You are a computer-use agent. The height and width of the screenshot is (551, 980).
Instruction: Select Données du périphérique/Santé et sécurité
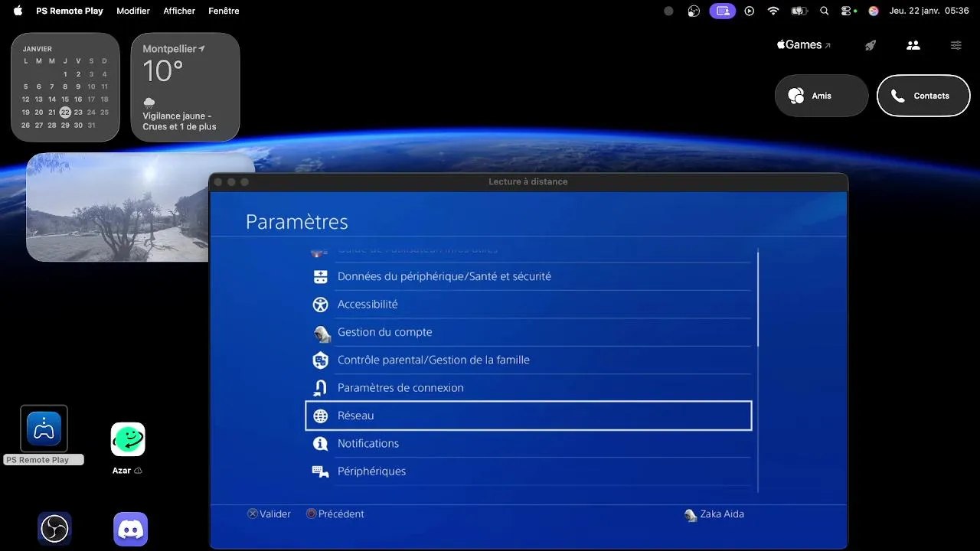528,276
